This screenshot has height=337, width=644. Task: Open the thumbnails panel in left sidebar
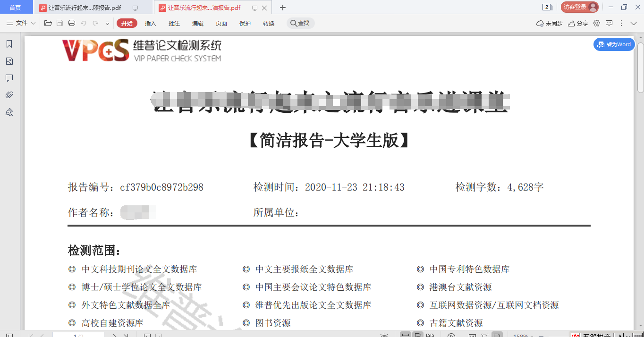(9, 61)
